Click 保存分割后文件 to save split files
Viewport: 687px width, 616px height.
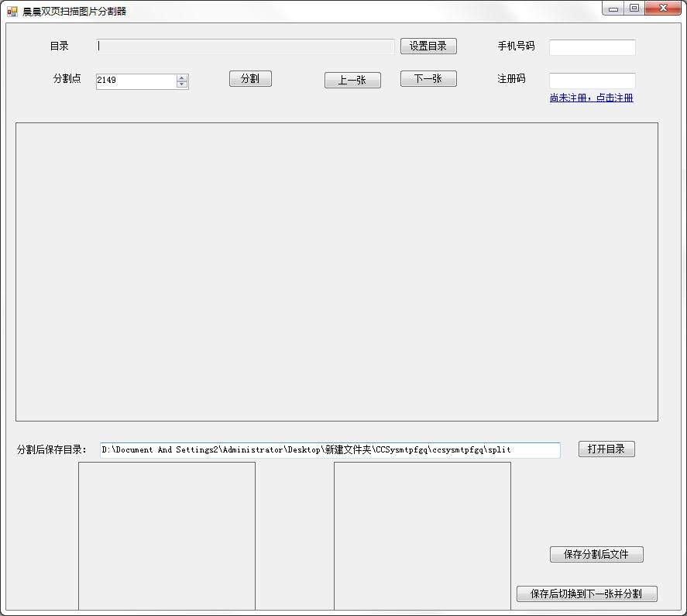(x=596, y=554)
